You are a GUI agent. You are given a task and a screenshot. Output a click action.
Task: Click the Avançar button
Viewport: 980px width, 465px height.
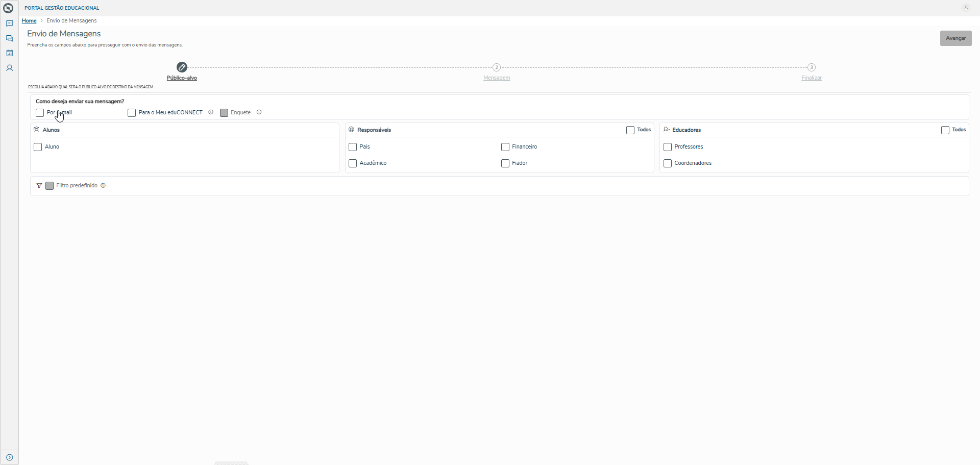click(x=956, y=38)
